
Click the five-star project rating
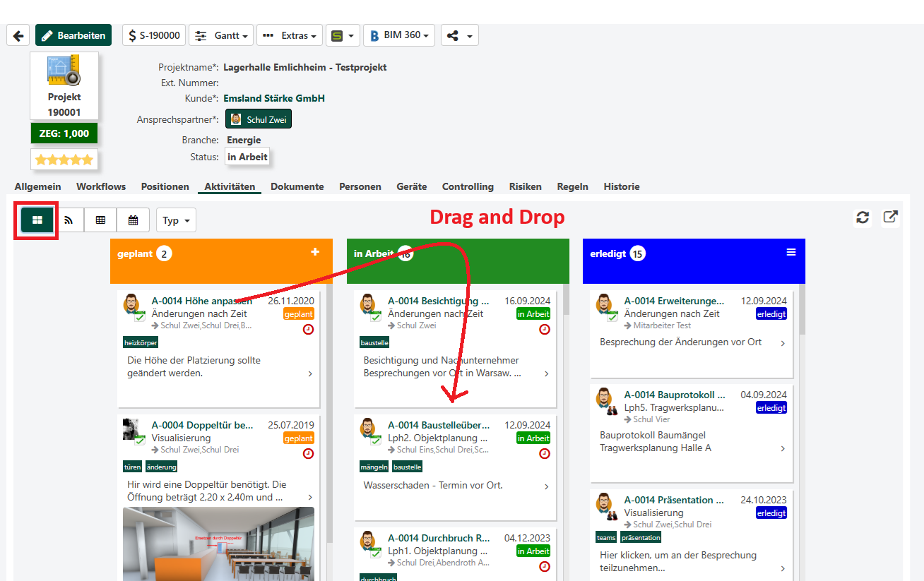click(x=64, y=160)
